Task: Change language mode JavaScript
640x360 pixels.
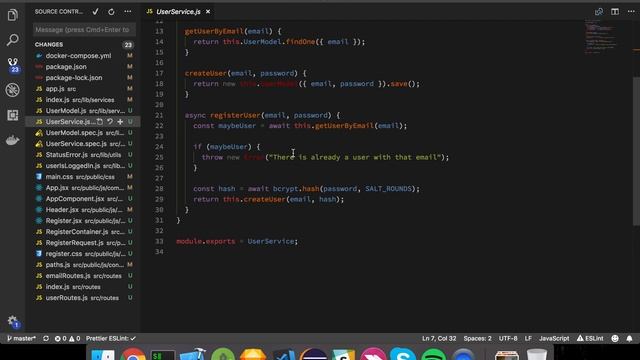Action: click(554, 338)
